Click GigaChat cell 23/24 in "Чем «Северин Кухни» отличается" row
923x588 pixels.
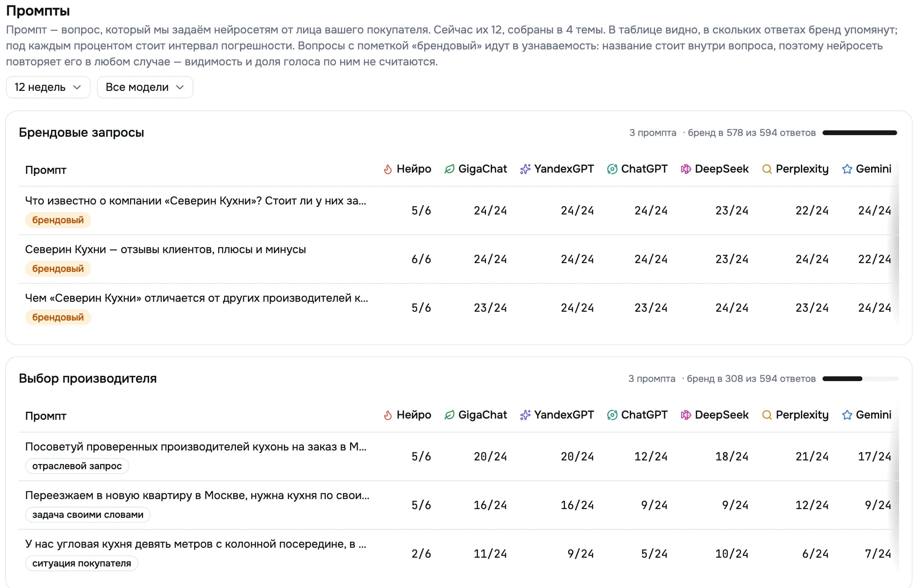(x=490, y=308)
